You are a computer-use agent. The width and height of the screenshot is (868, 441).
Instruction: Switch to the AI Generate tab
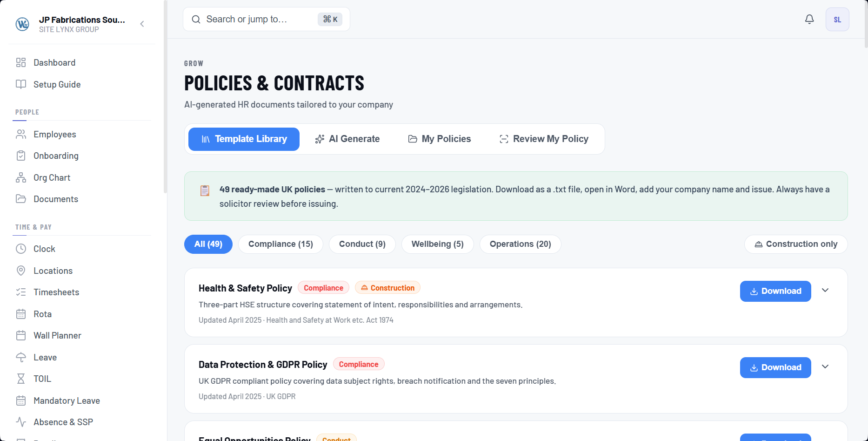[347, 139]
